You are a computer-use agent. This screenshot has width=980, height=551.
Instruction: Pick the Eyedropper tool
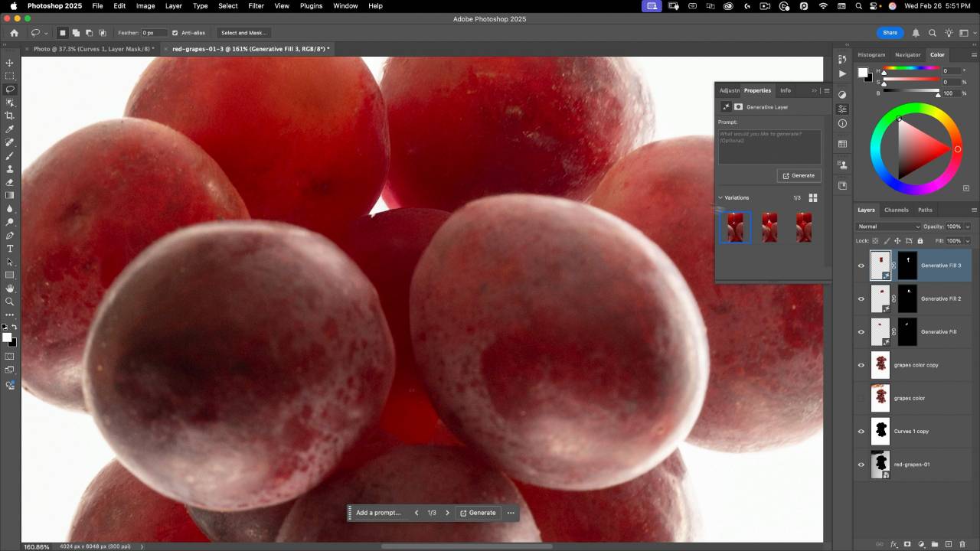click(x=10, y=129)
